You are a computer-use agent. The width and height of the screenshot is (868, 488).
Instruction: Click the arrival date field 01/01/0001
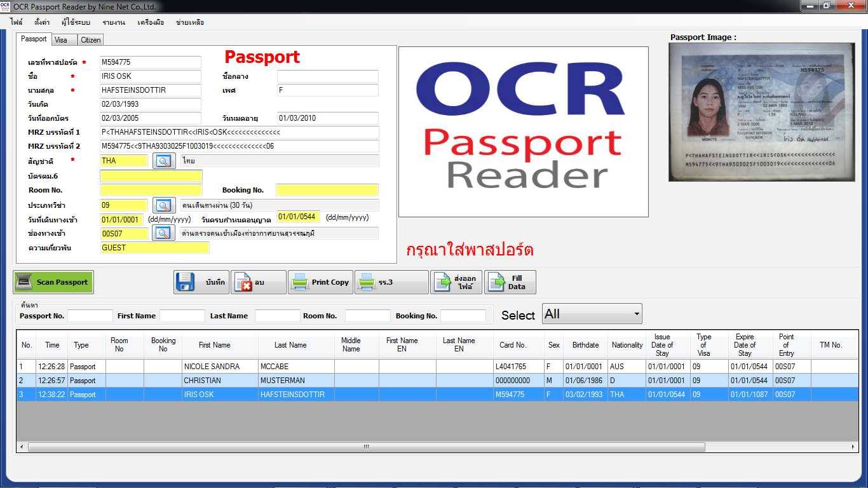tap(122, 220)
